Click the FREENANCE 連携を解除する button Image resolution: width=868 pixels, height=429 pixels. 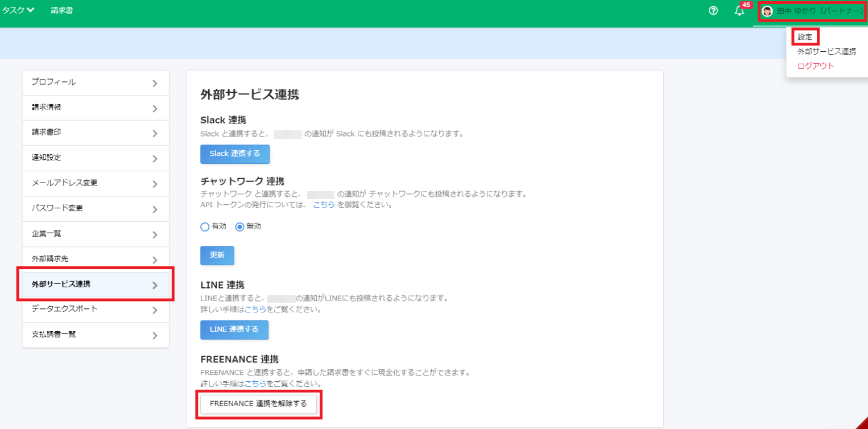pos(258,403)
